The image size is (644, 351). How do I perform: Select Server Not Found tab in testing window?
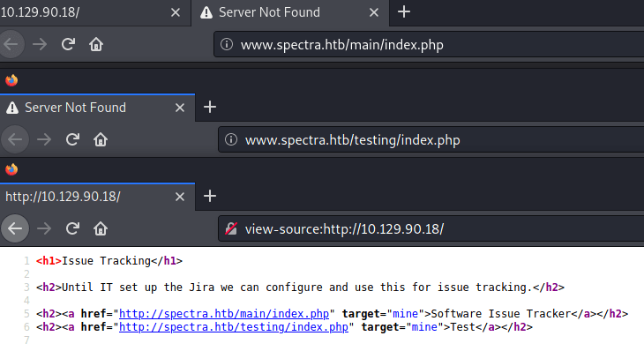pyautogui.click(x=97, y=108)
